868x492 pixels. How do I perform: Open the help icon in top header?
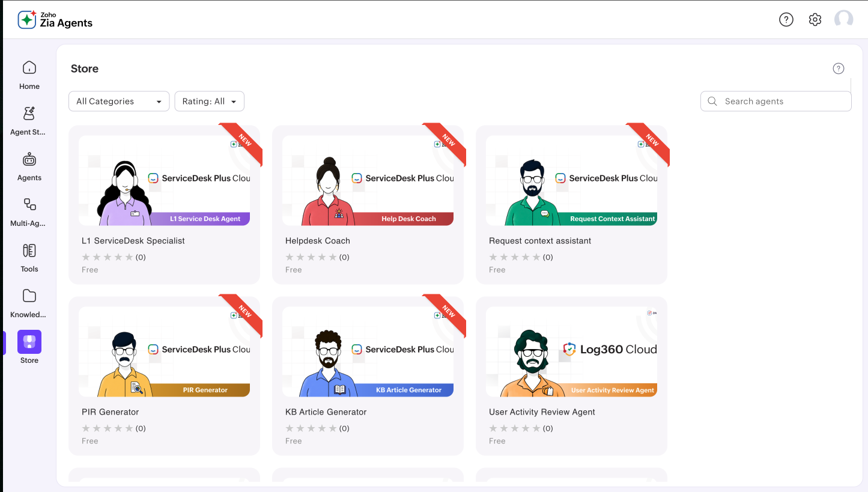786,20
